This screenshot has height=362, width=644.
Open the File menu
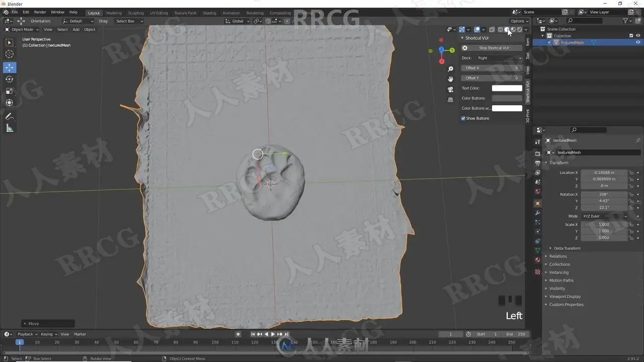point(15,12)
